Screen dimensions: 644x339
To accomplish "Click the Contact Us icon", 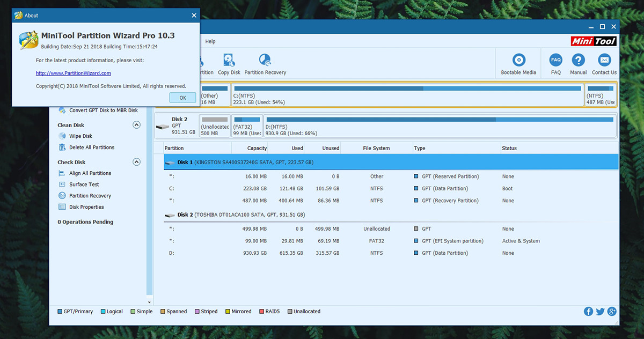I will point(604,64).
